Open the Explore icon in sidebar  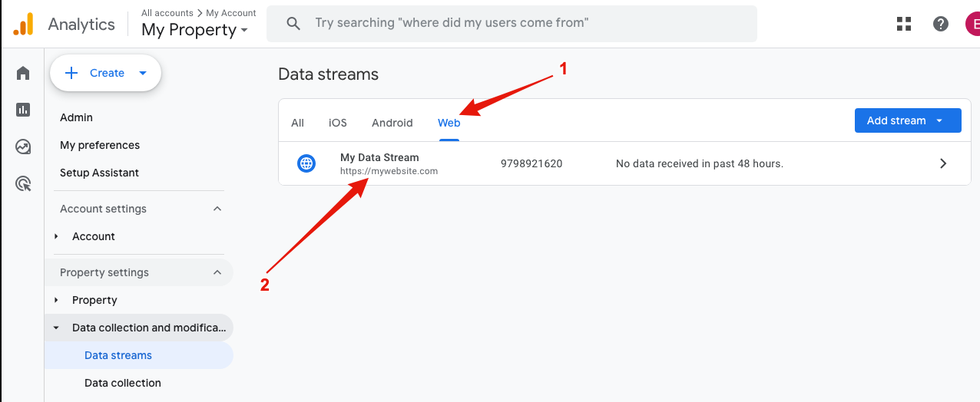pyautogui.click(x=23, y=147)
